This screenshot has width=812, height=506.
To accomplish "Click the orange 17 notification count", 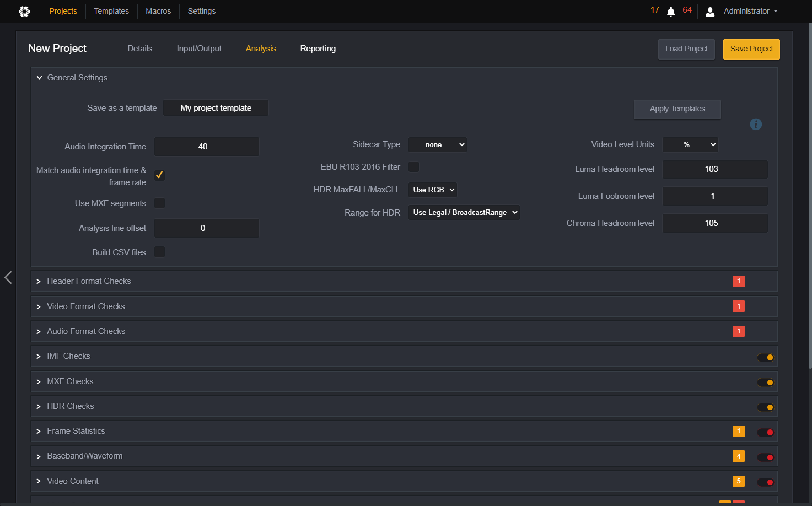I will click(655, 10).
